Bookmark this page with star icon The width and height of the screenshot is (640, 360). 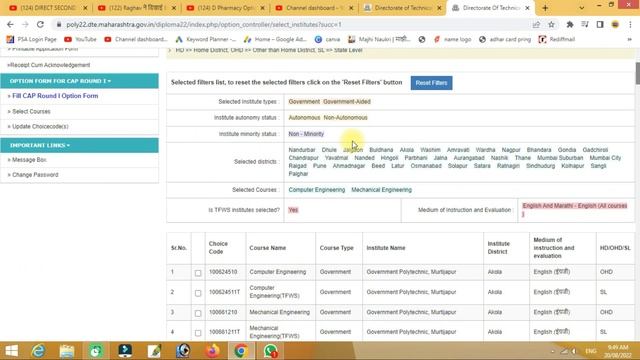point(551,24)
